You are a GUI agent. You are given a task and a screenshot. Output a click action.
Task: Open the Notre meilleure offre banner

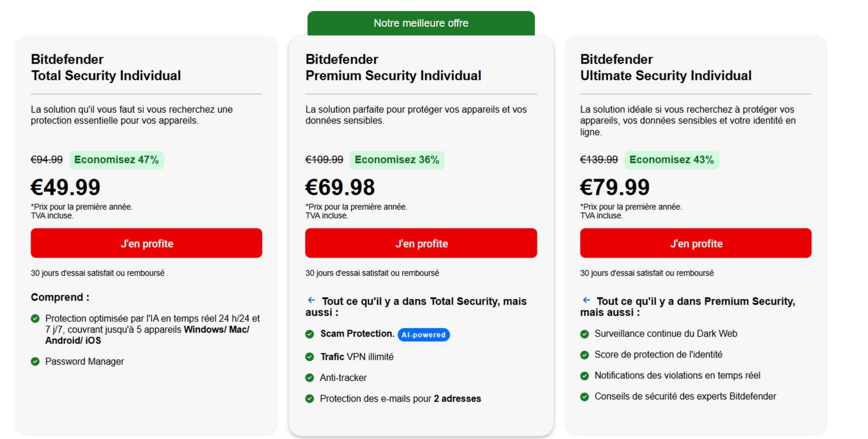pos(421,23)
